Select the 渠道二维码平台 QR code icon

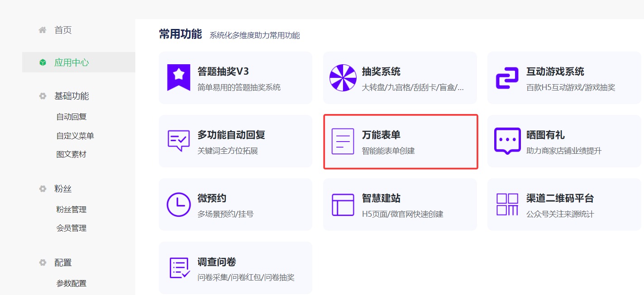(x=507, y=204)
